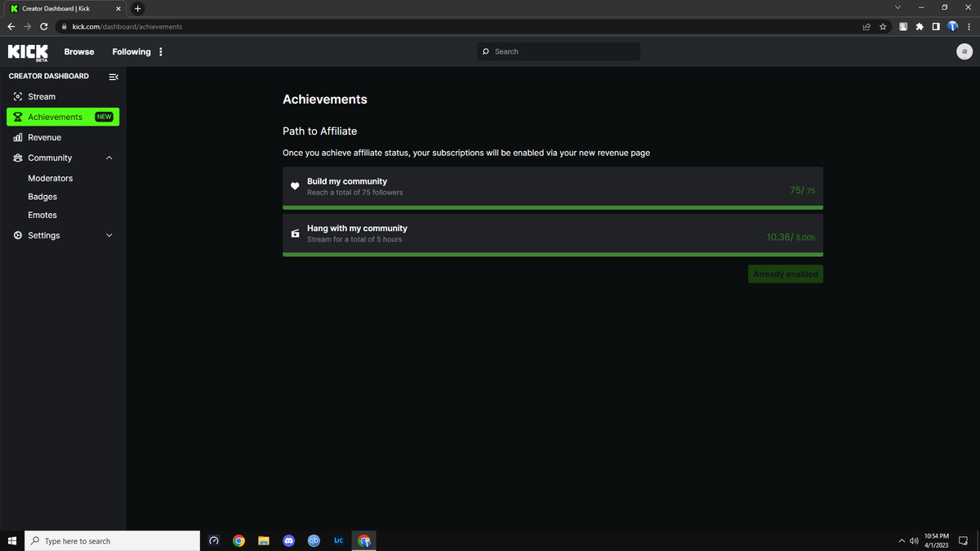Close the Creator Dashboard browser tab

tap(118, 8)
